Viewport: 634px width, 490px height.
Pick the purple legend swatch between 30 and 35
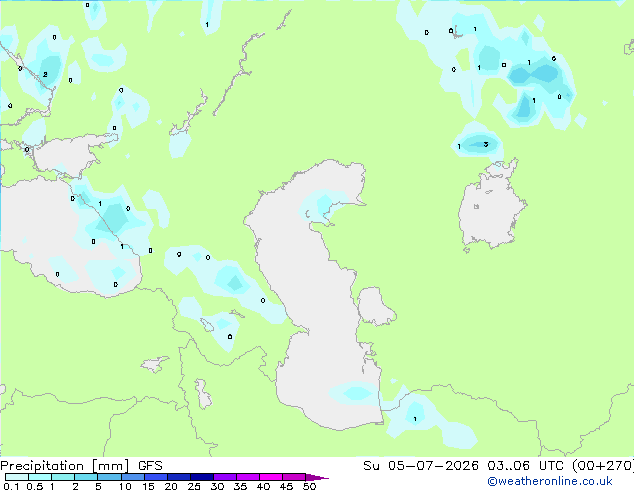(225, 477)
